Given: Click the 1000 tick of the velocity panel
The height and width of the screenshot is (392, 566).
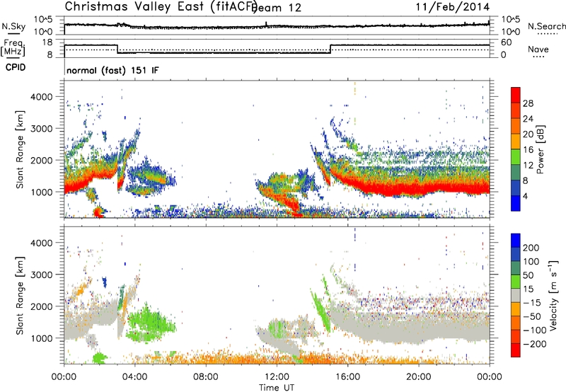Looking at the screenshot, I should 42,338.
